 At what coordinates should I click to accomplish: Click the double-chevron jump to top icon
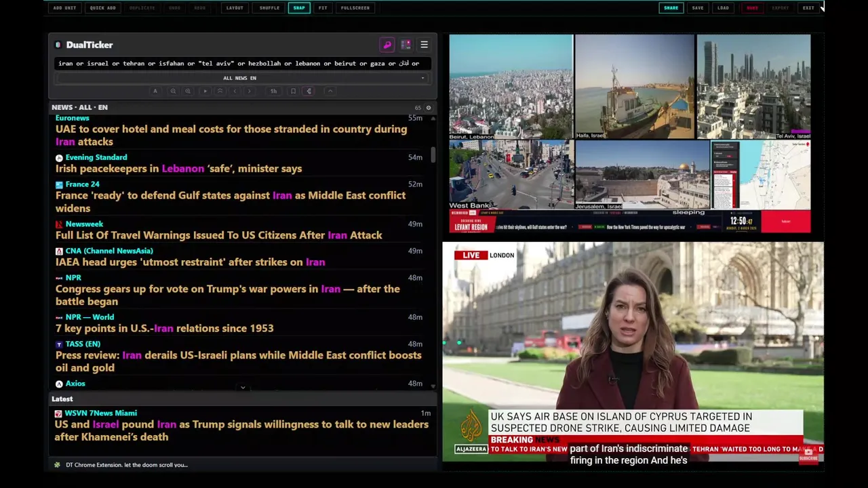(x=220, y=91)
